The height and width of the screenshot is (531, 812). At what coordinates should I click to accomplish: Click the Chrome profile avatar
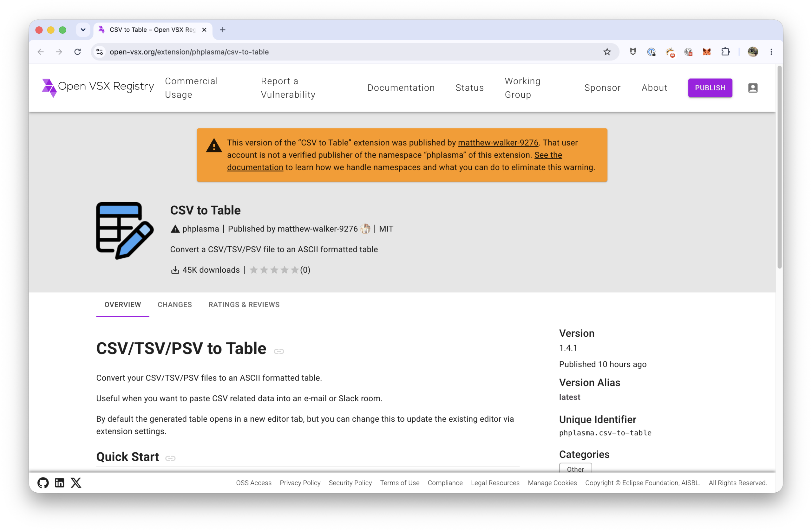753,52
